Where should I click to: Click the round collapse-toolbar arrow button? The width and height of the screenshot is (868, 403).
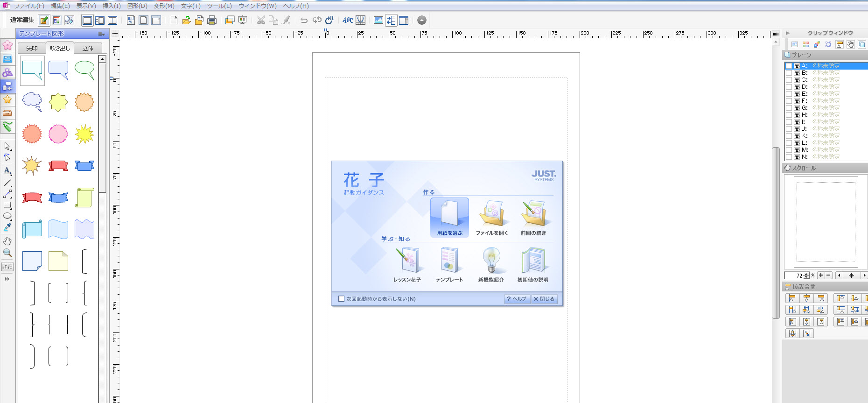point(421,20)
